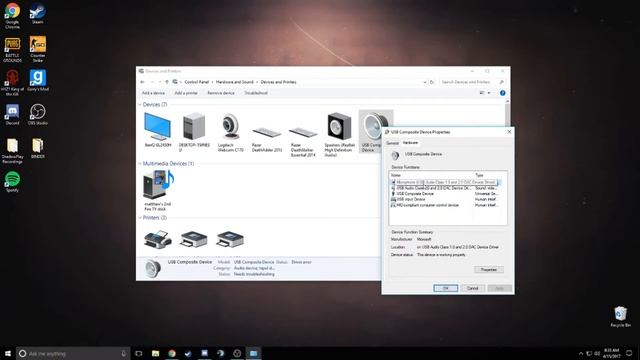Open the Devices and Printers help icon
The width and height of the screenshot is (640, 360).
(x=502, y=93)
